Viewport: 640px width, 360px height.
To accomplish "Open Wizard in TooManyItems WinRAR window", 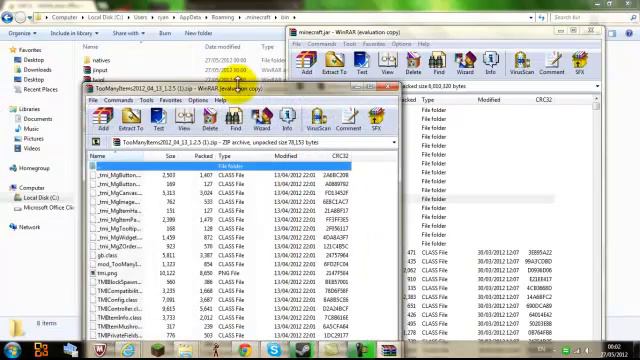I will [262, 119].
